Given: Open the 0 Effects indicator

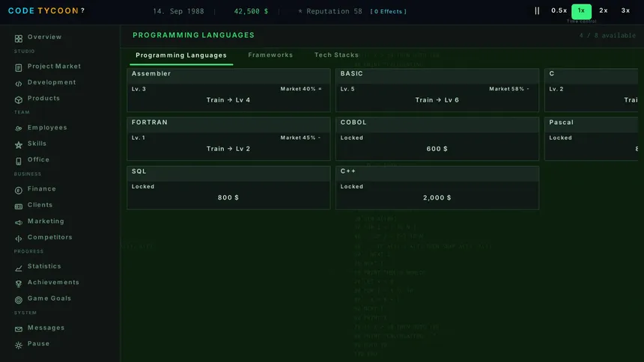Looking at the screenshot, I should [x=388, y=11].
